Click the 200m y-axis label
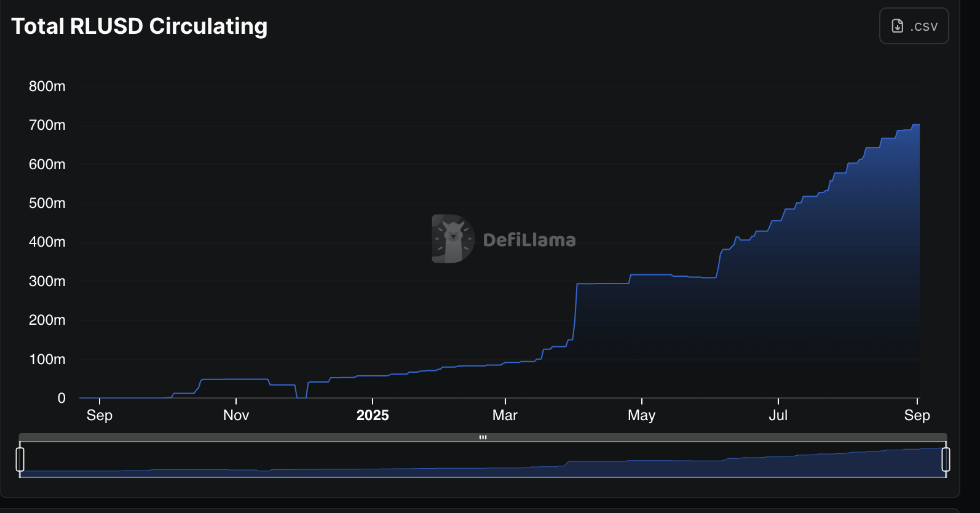Viewport: 980px width, 513px height. click(47, 320)
